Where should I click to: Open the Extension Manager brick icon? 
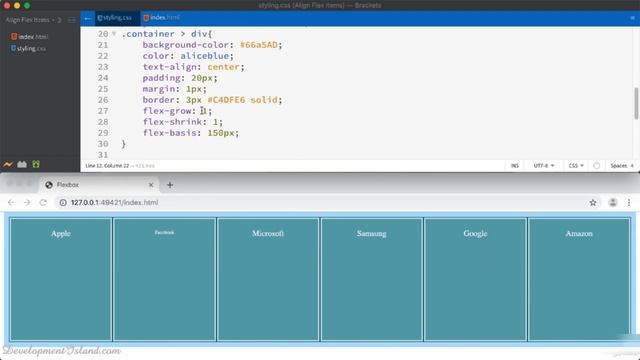(22, 164)
